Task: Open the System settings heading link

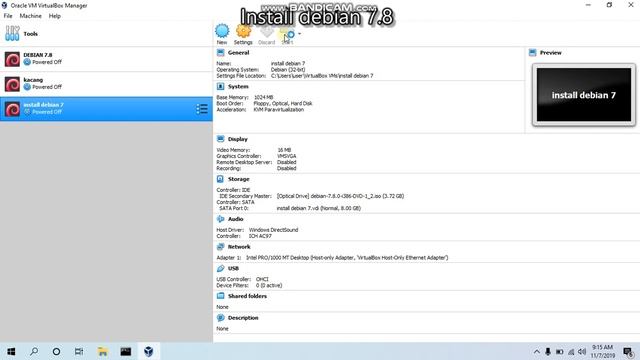Action: 238,87
